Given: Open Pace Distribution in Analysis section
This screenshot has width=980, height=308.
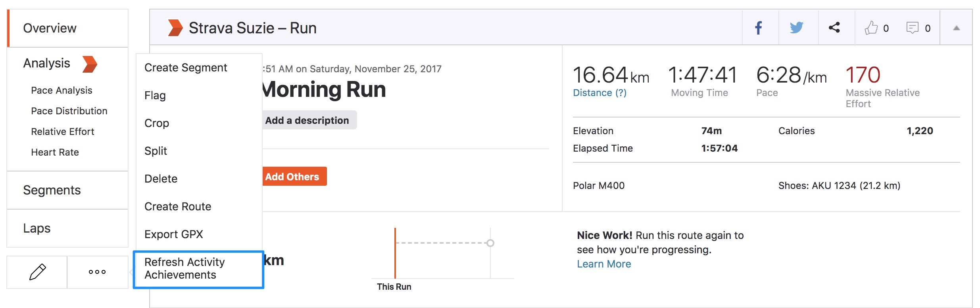Looking at the screenshot, I should (69, 111).
